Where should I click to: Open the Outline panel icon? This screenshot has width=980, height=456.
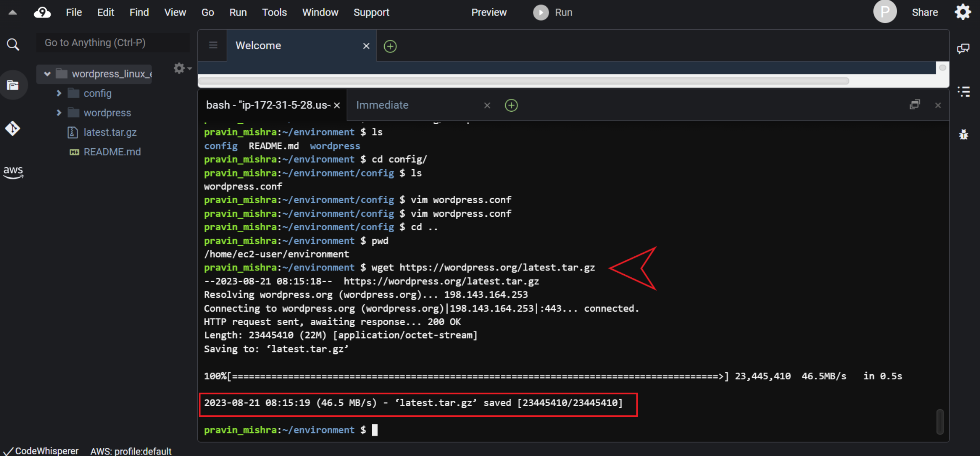click(x=964, y=92)
